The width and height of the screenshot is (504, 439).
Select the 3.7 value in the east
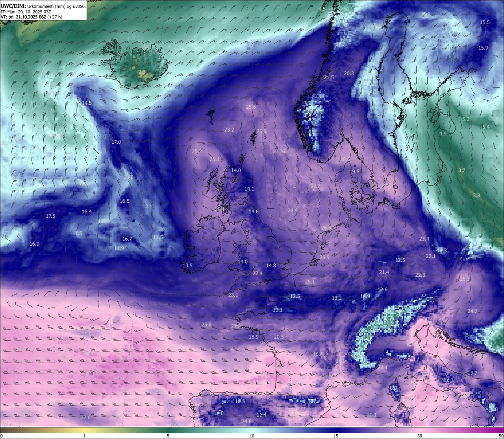pos(462,170)
